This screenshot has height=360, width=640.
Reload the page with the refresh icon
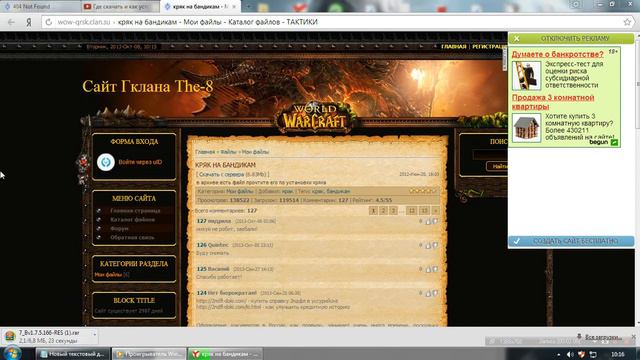(x=49, y=22)
